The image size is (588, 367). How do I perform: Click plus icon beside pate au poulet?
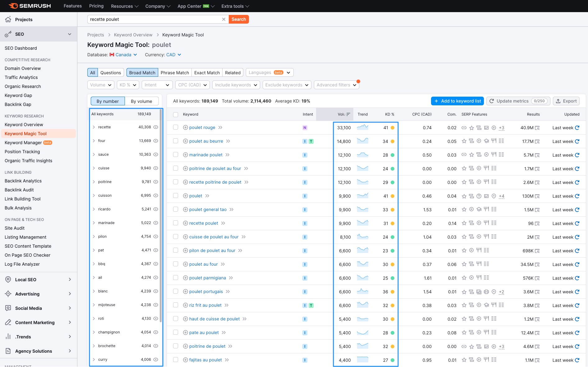[x=186, y=333]
